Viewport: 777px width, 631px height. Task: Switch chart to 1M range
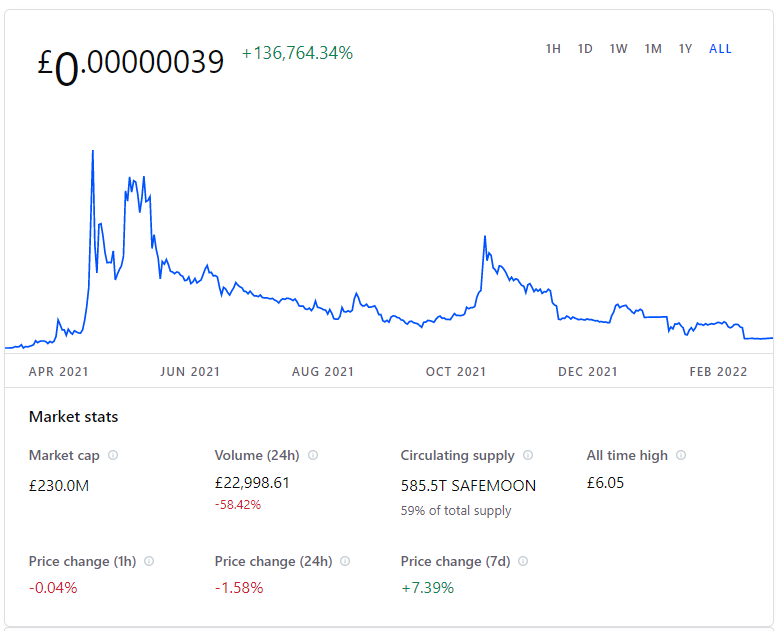tap(653, 49)
